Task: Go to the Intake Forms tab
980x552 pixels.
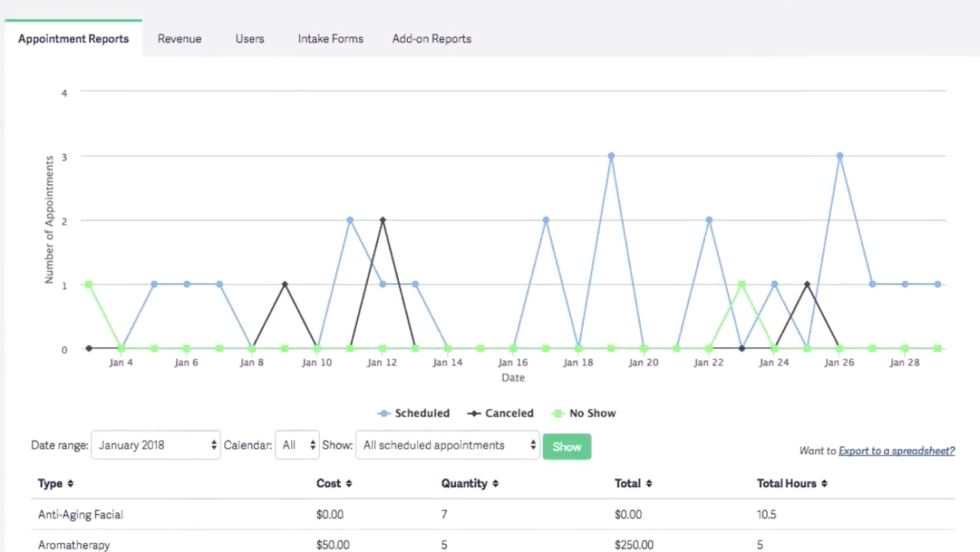Action: (330, 38)
